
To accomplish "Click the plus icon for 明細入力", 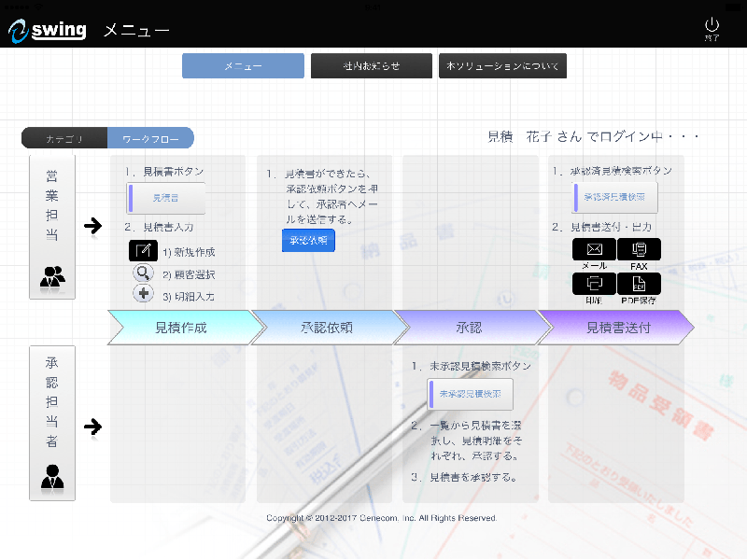I will click(x=143, y=295).
